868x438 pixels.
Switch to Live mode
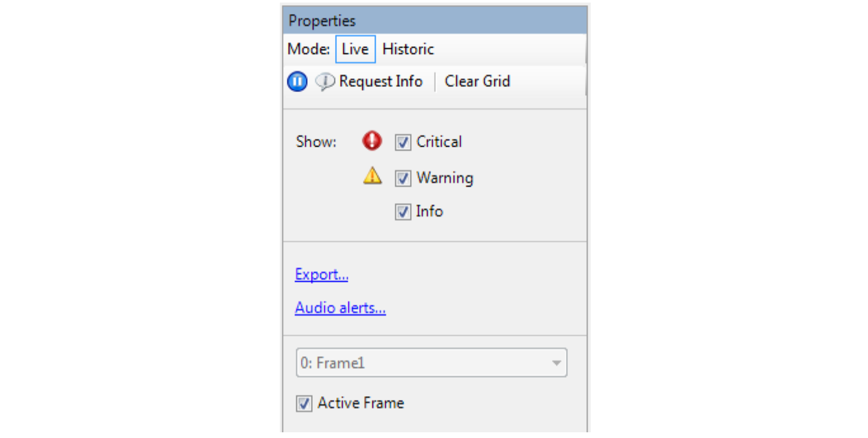355,50
